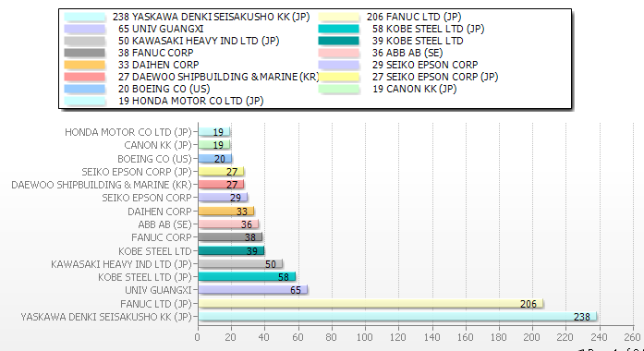Click legend text '65 UNIV GUANGXI'

click(161, 29)
